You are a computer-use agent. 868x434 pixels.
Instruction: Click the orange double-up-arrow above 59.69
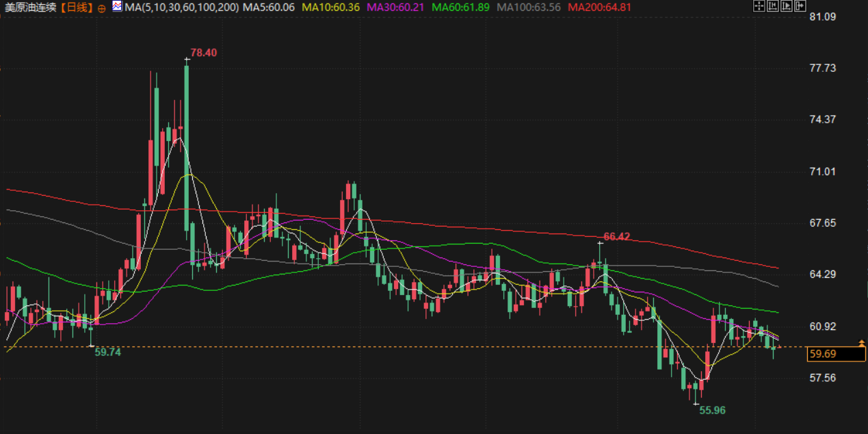click(861, 342)
